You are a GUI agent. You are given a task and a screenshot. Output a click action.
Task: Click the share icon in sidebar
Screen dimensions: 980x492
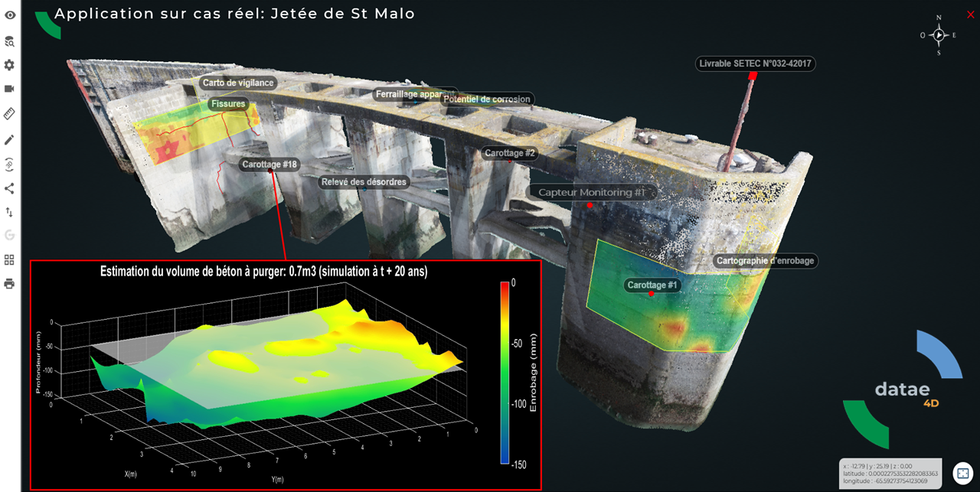10,188
